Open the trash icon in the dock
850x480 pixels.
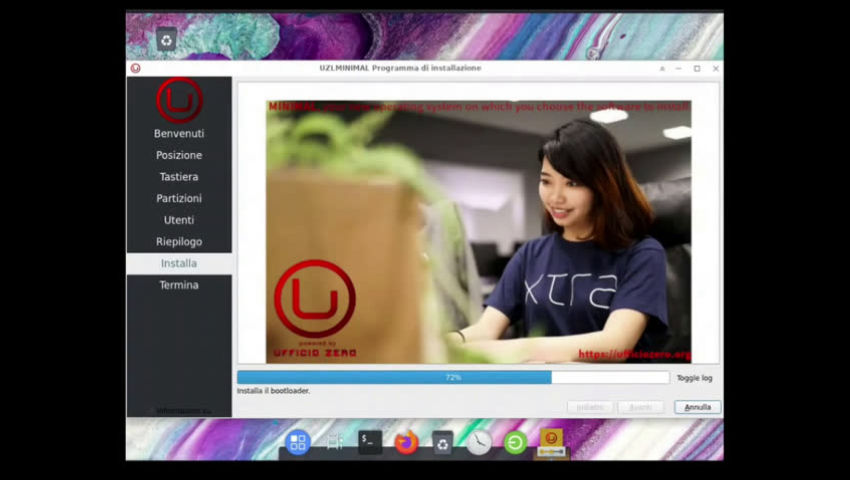pos(442,442)
